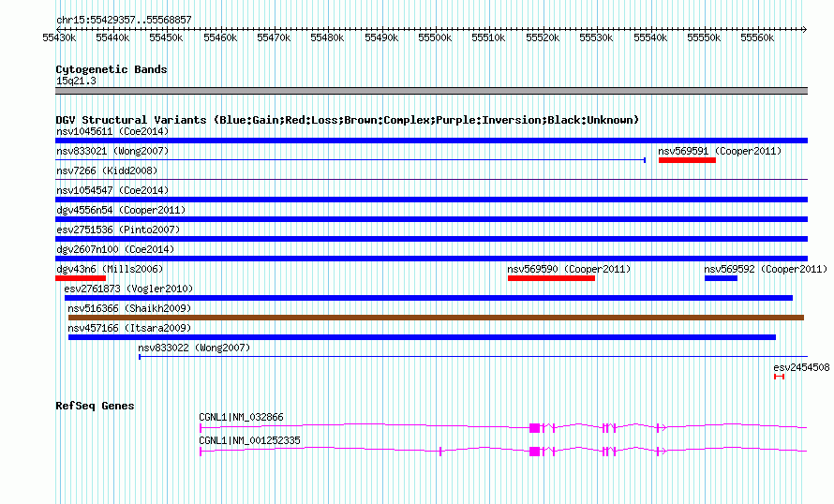Click the Cytogenetic Bands track title
The width and height of the screenshot is (834, 504).
[x=112, y=69]
